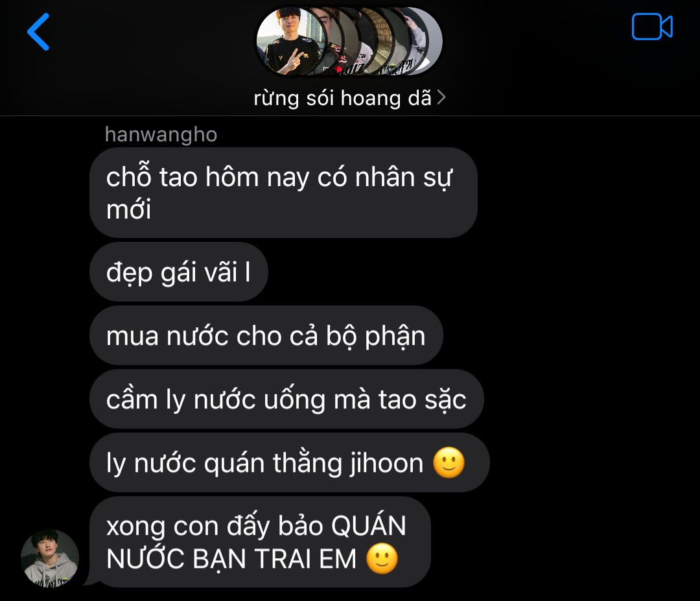Tap the sender name "hanwangho"
This screenshot has height=601, width=700.
pyautogui.click(x=161, y=134)
